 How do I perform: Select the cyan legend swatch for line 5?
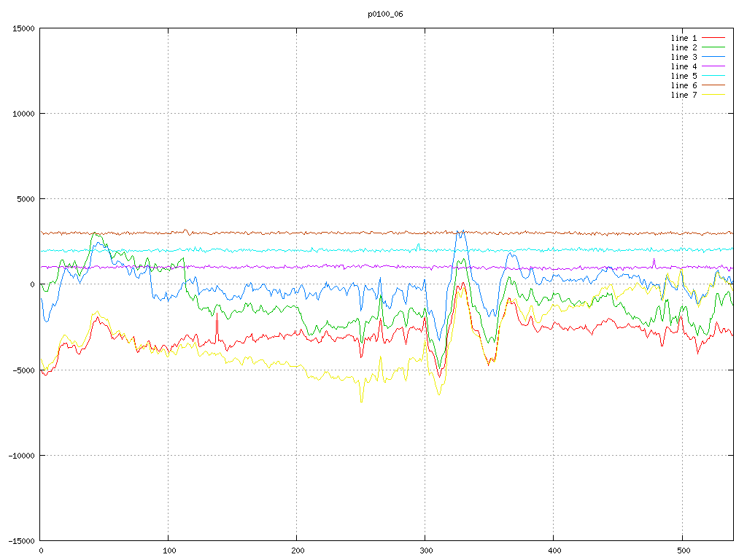coord(713,75)
